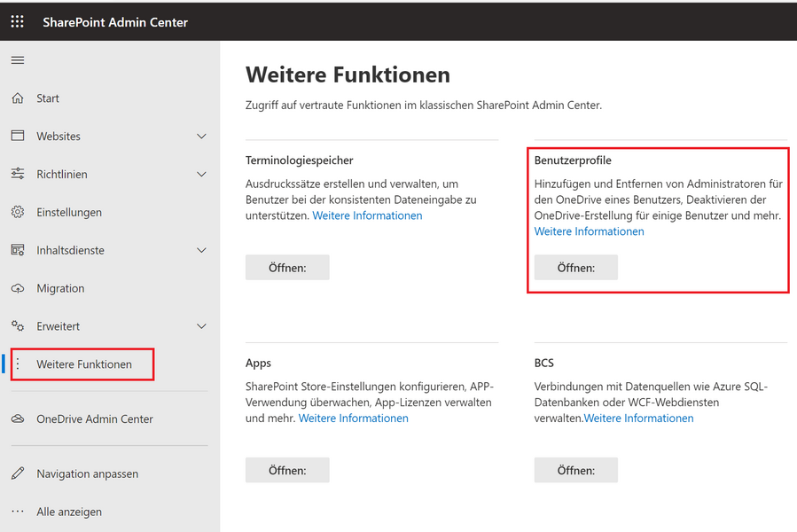Click the Terminologiespeicher card title
The image size is (797, 532).
pos(300,160)
